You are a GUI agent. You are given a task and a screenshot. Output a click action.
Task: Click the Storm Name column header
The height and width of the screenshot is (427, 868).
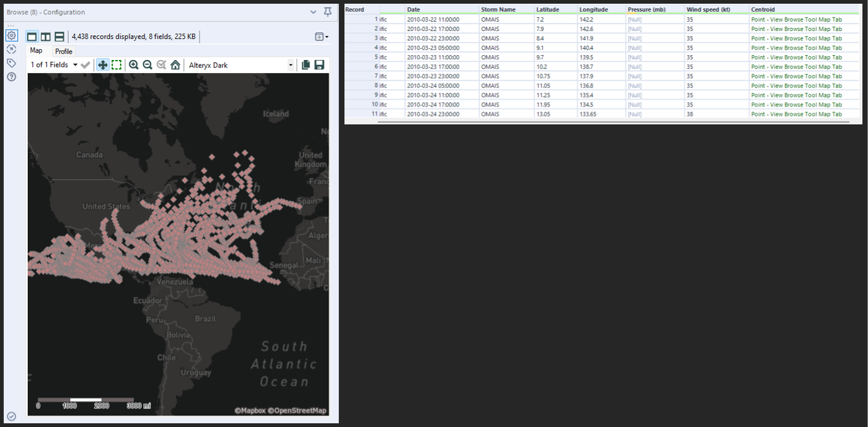point(498,9)
